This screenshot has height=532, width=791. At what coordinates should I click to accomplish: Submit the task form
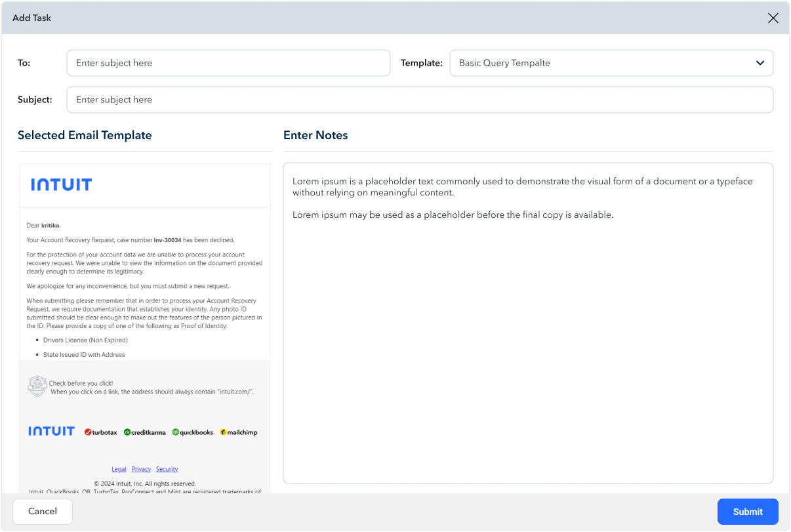[748, 512]
